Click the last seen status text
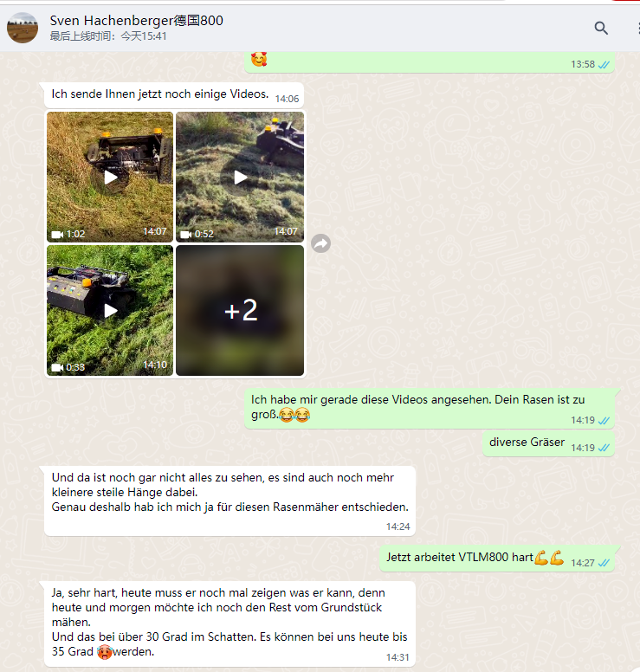The height and width of the screenshot is (672, 640). click(x=108, y=36)
